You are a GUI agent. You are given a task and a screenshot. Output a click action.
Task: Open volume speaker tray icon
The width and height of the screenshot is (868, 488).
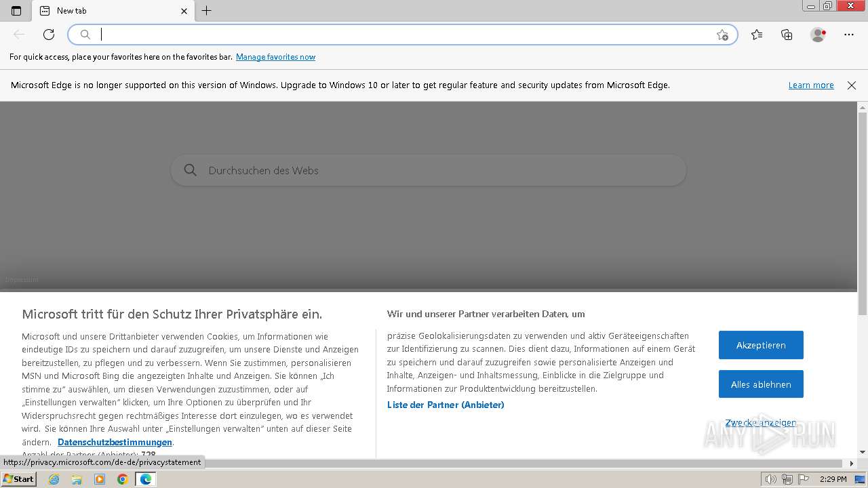[770, 479]
